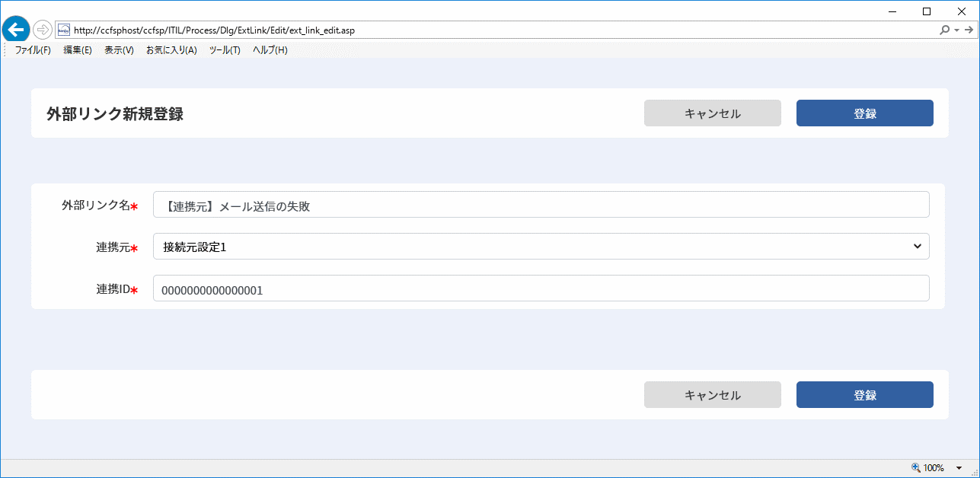
Task: Focus the 連携ID text field
Action: [x=541, y=288]
